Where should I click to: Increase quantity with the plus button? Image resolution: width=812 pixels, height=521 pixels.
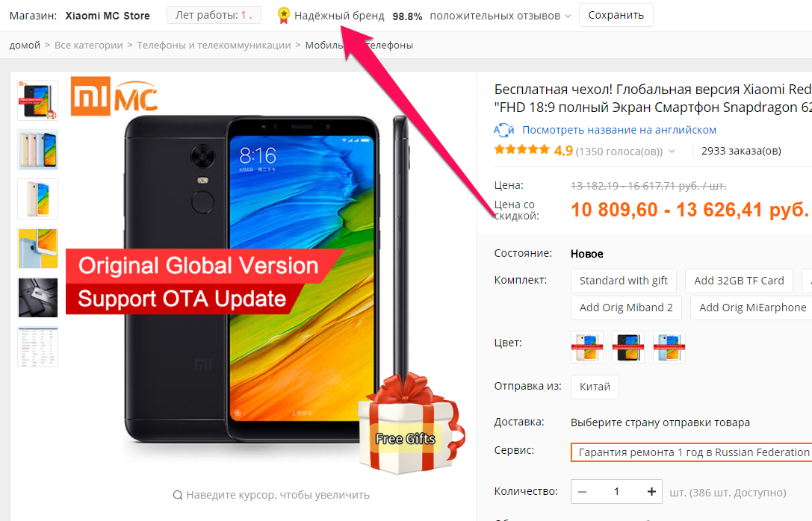point(651,491)
